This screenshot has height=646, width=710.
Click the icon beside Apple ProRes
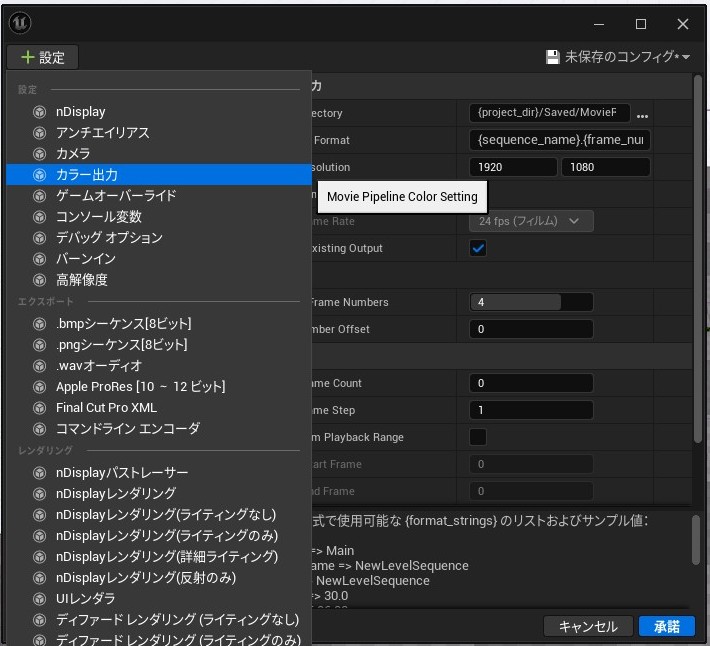40,387
